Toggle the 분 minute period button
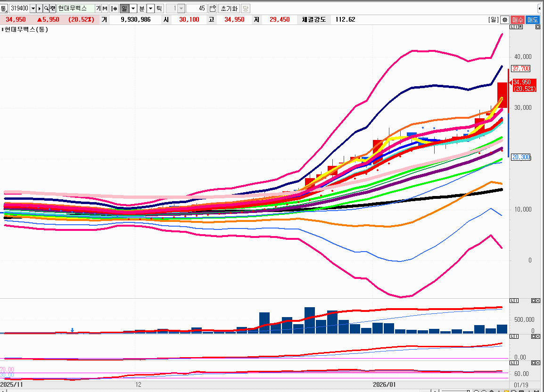544x392 pixels. point(141,8)
